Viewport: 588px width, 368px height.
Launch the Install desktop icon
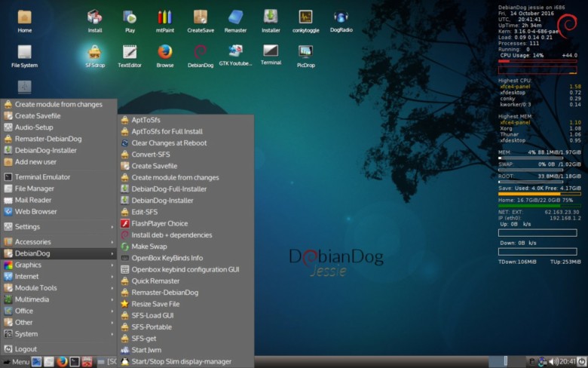[95, 21]
